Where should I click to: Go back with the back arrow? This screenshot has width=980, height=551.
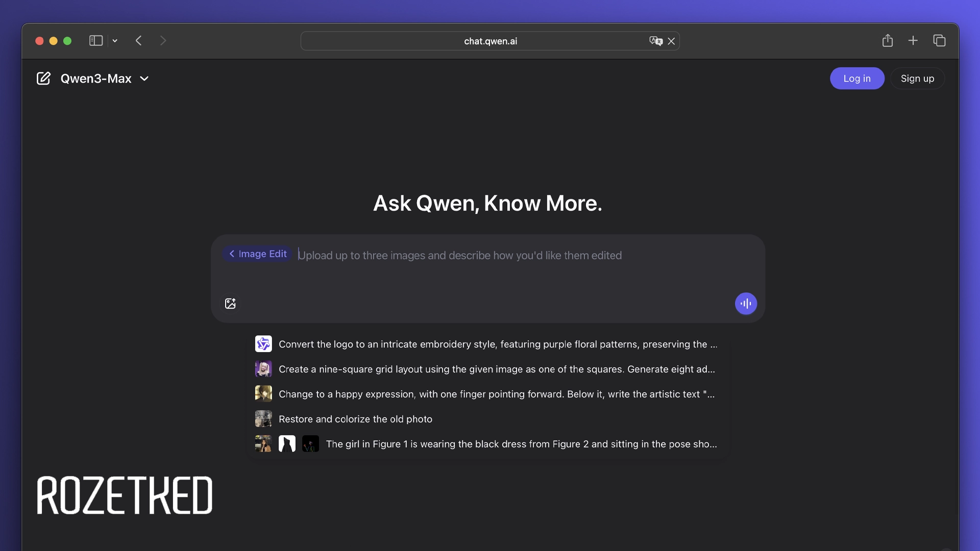(x=138, y=40)
